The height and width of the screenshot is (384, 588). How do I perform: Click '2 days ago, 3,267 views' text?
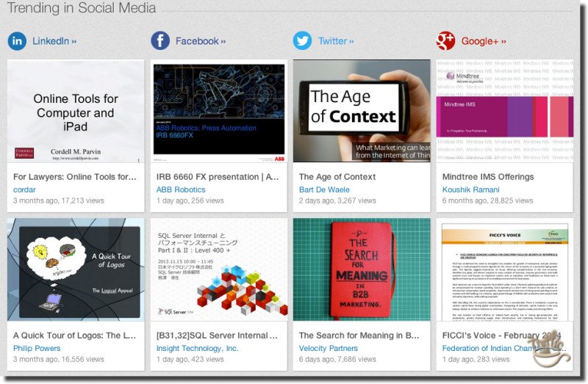coord(337,200)
